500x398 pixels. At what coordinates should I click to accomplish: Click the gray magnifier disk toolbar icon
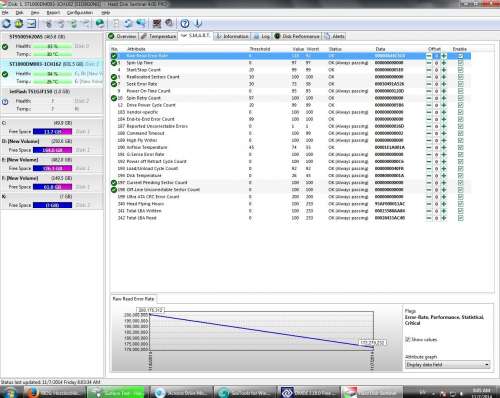[x=169, y=23]
